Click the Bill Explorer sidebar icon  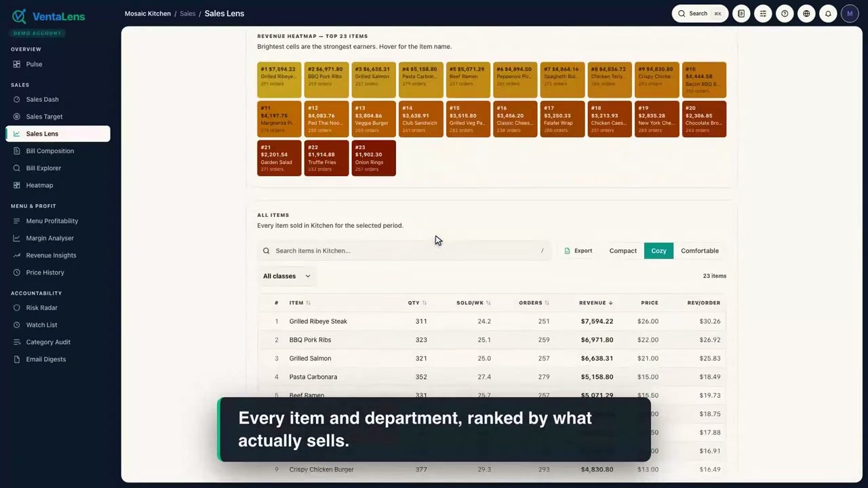(17, 168)
